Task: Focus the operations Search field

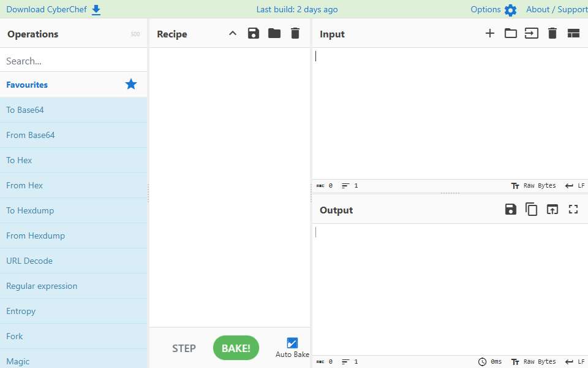Action: 73,61
